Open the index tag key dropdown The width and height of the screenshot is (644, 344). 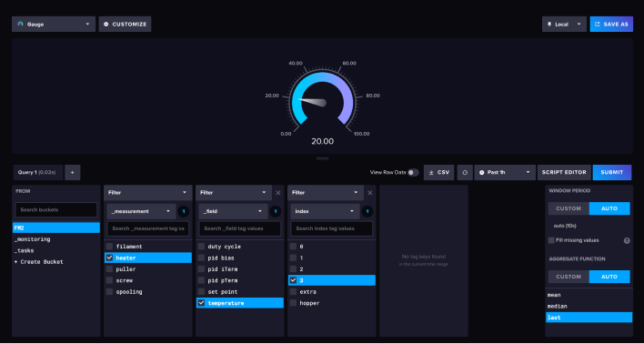tap(326, 211)
